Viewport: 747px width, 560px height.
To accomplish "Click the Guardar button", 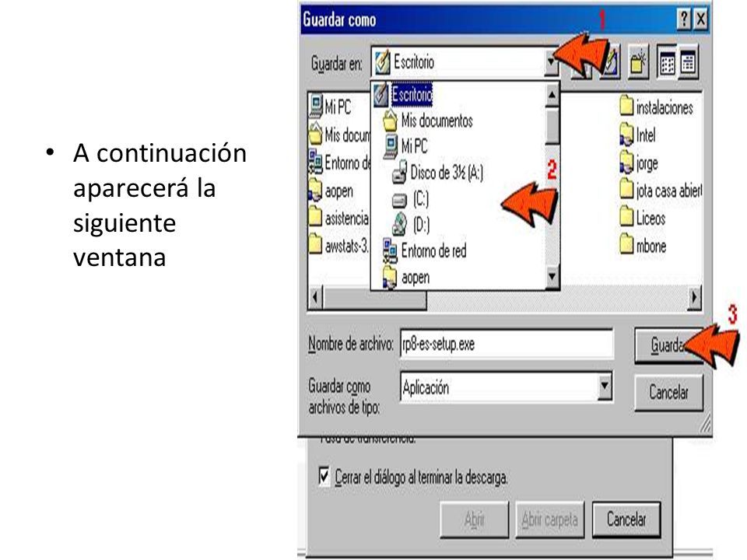I will click(668, 345).
